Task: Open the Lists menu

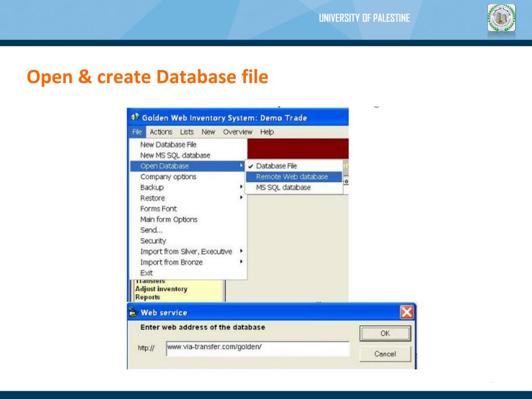Action: [x=187, y=132]
